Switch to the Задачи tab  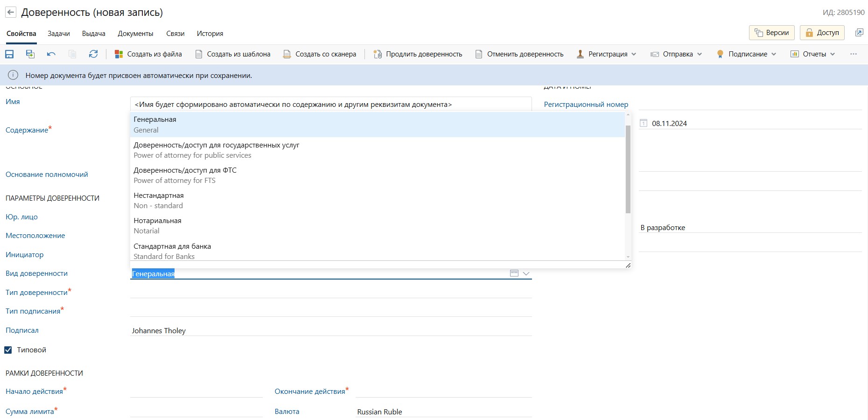(x=59, y=34)
